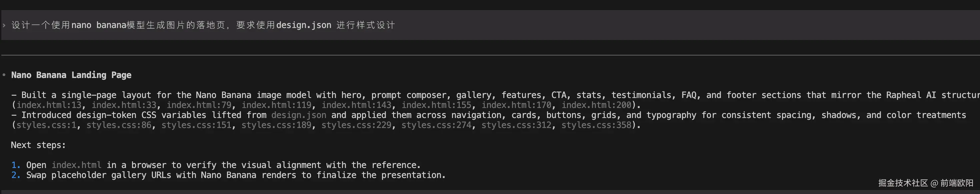
Task: Click the bullet marker before Nano Banana Landing Page
Action: pyautogui.click(x=4, y=75)
